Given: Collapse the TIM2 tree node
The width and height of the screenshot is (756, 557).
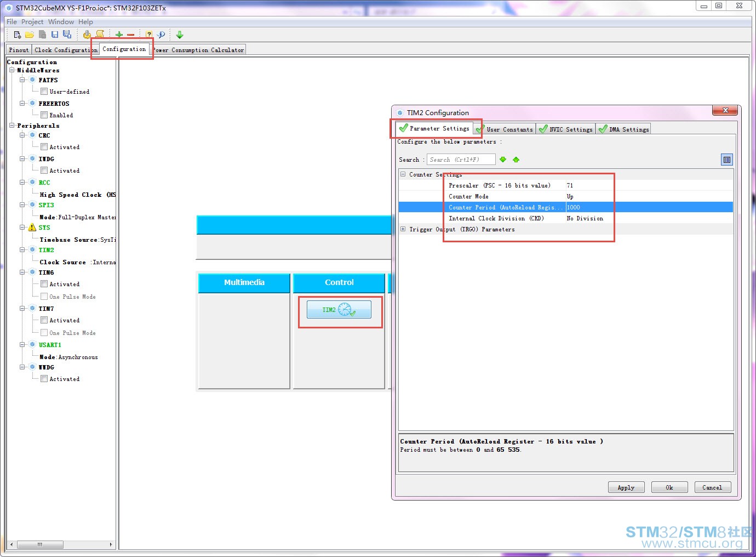Looking at the screenshot, I should click(22, 250).
